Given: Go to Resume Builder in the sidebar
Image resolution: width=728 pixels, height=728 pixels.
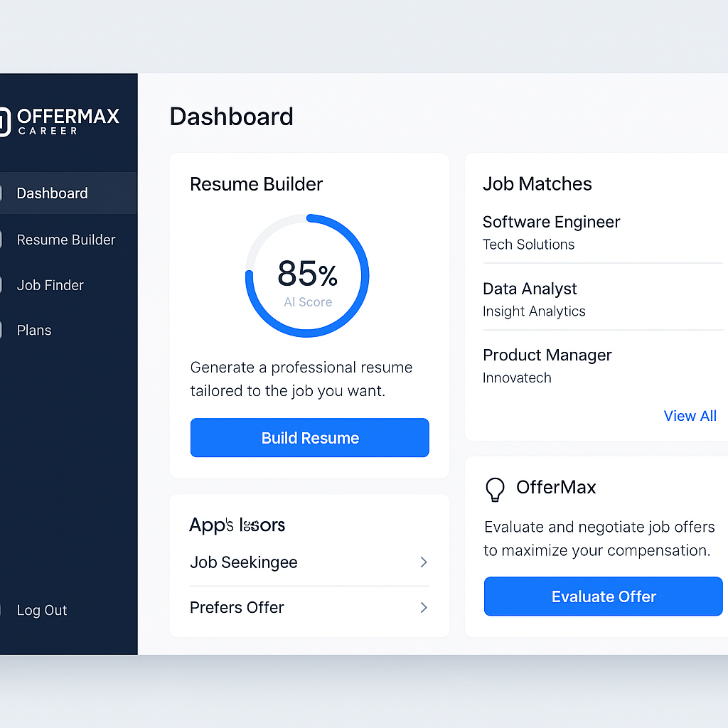Looking at the screenshot, I should (66, 240).
